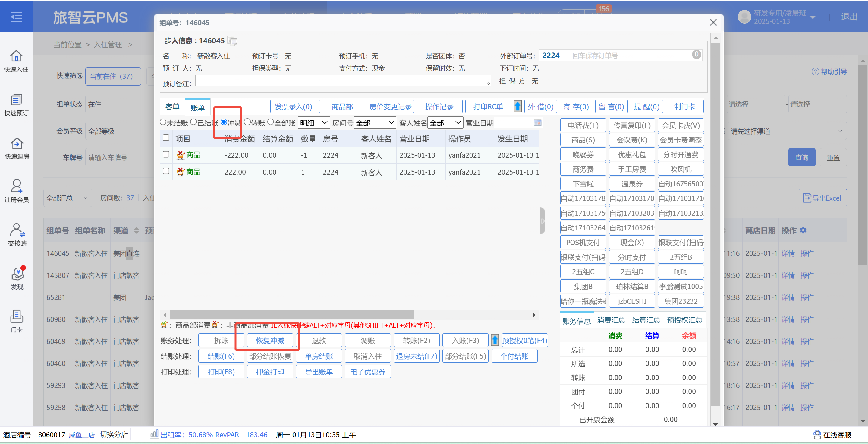Image resolution: width=868 pixels, height=444 pixels.
Task: Click shopping cart icon of -222.00 row
Action: coord(181,155)
